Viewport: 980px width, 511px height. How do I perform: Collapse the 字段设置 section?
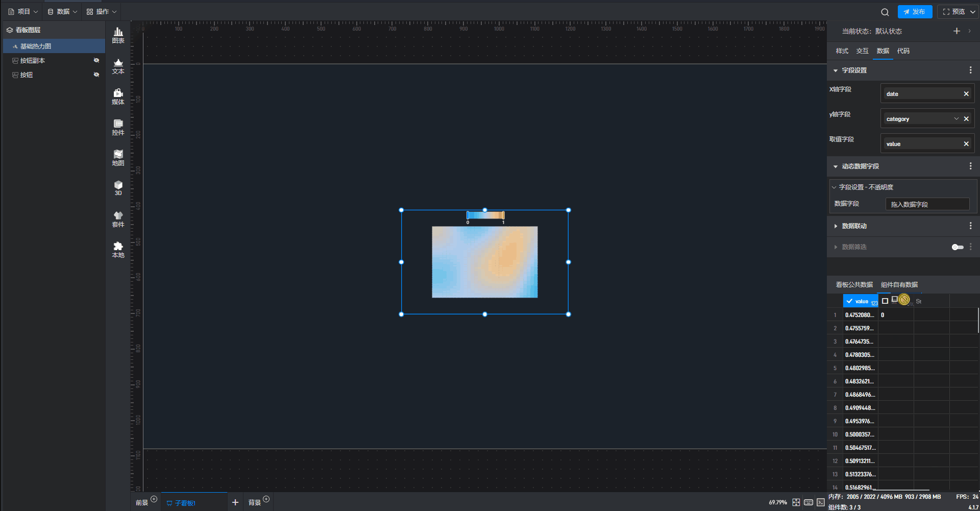836,70
